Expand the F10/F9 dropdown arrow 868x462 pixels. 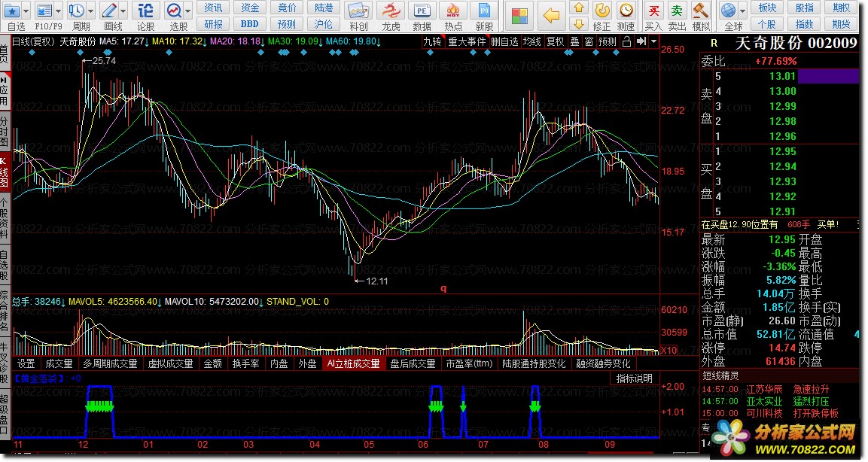58,11
